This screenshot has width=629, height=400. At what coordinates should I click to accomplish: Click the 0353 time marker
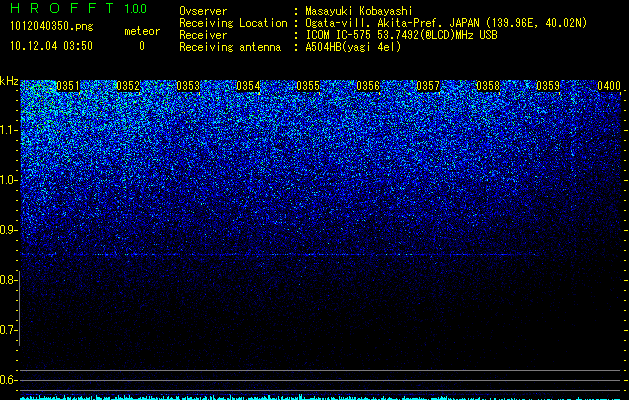click(x=188, y=86)
